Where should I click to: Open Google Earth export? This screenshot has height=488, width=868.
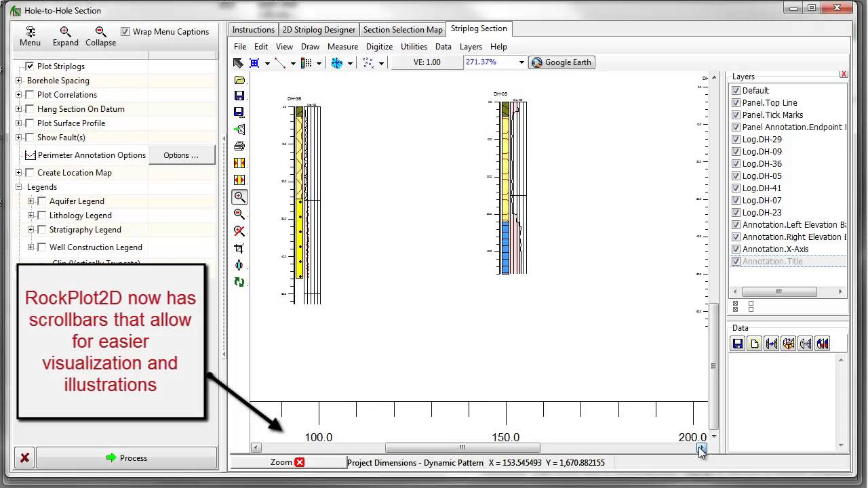[x=561, y=62]
